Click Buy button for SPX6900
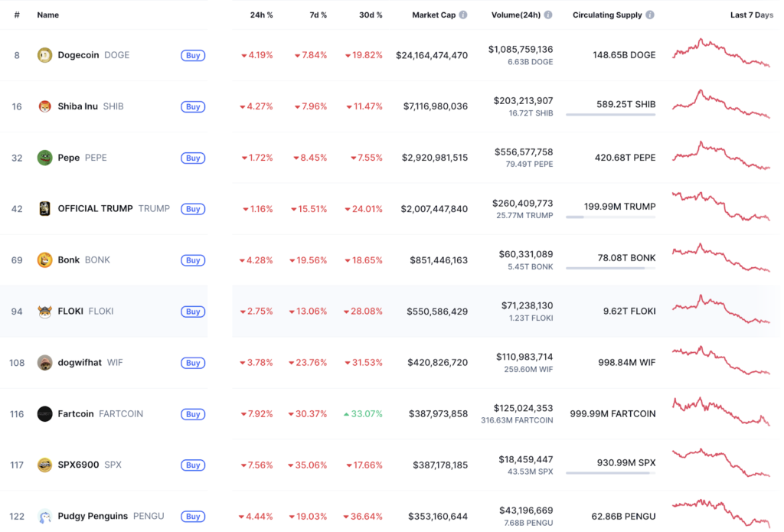This screenshot has width=784, height=532. pyautogui.click(x=193, y=465)
